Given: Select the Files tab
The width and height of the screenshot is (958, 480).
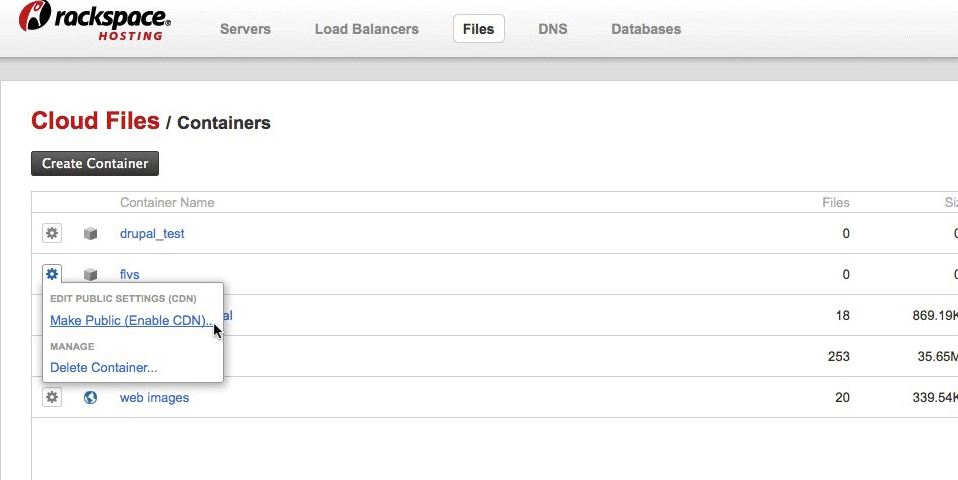Looking at the screenshot, I should point(478,29).
